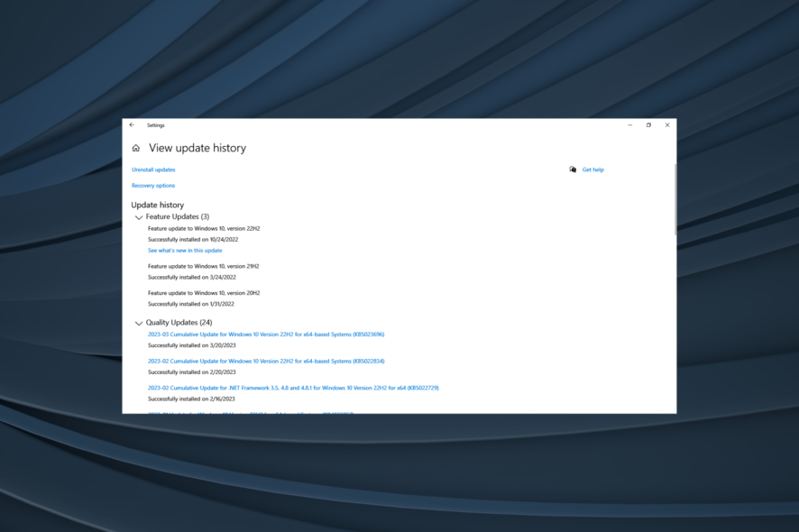The height and width of the screenshot is (532, 799).
Task: Collapse the Quality Updates (24) section
Action: (x=139, y=322)
